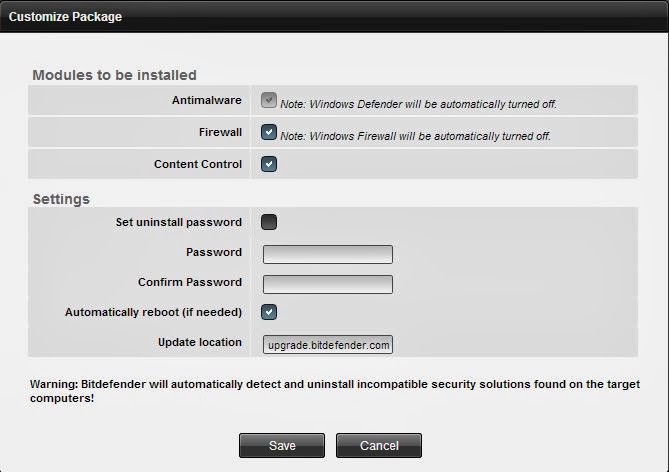Click the Modules to be installed heading

click(114, 74)
